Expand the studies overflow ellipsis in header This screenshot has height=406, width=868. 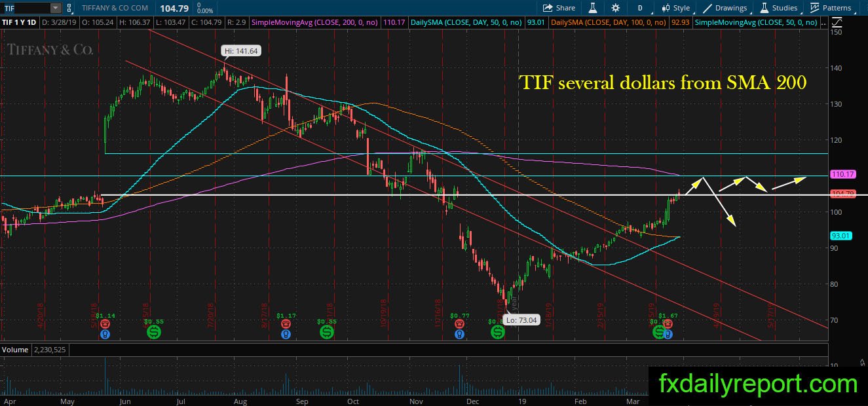pyautogui.click(x=823, y=22)
